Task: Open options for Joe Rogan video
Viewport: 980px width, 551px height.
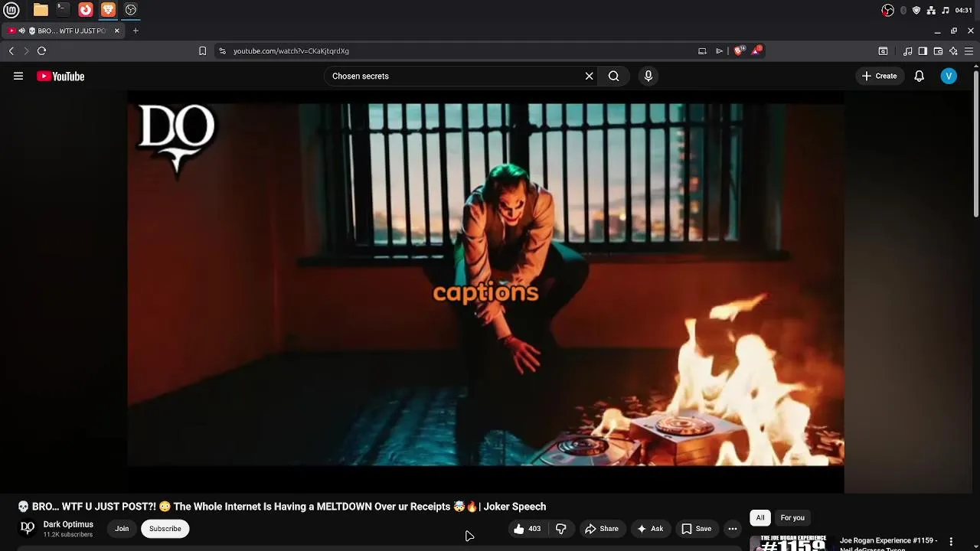Action: coord(951,542)
